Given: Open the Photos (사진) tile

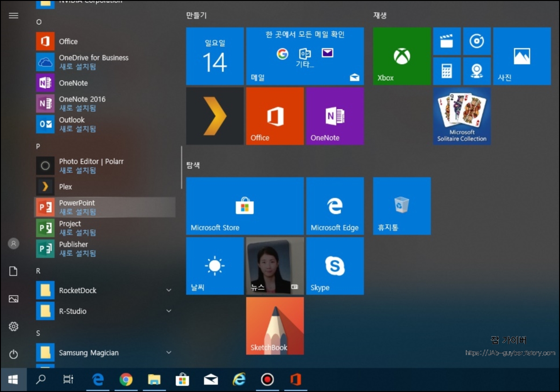Looking at the screenshot, I should [x=522, y=56].
